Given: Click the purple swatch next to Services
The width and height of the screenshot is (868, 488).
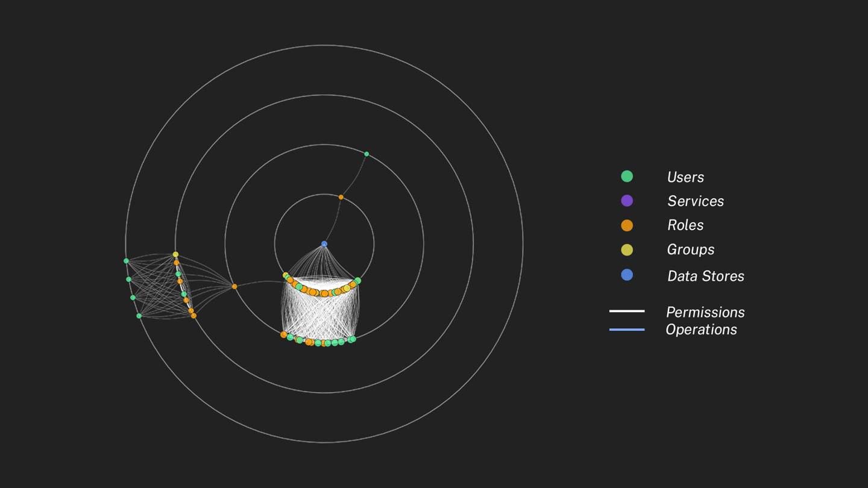Looking at the screenshot, I should (x=626, y=201).
